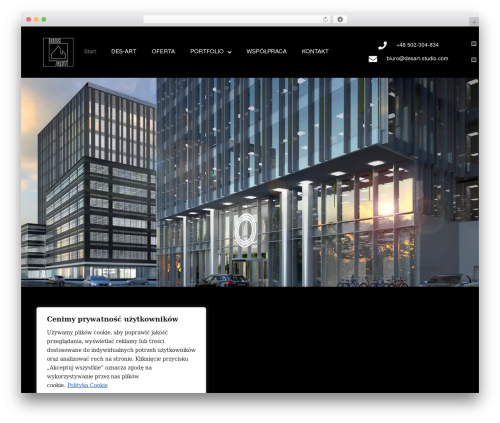Click the lower side icon beside email address
500x423 pixels.
click(x=473, y=60)
